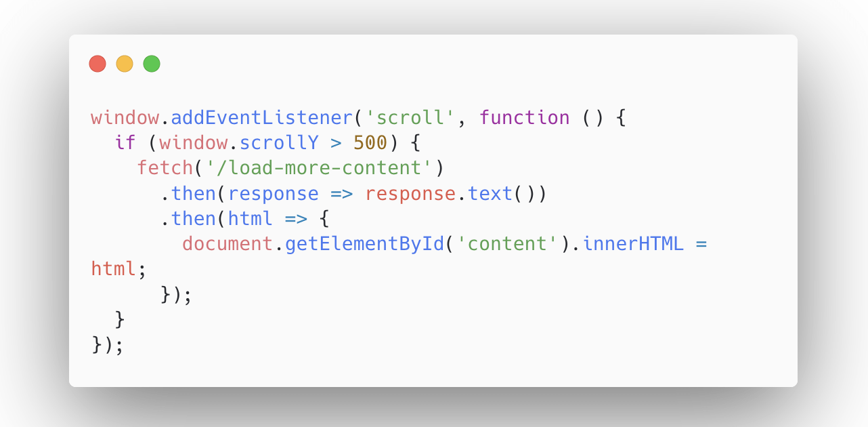Screen dimensions: 868x427
Task: Click the second '.then' with html parameter
Action: [x=217, y=219]
